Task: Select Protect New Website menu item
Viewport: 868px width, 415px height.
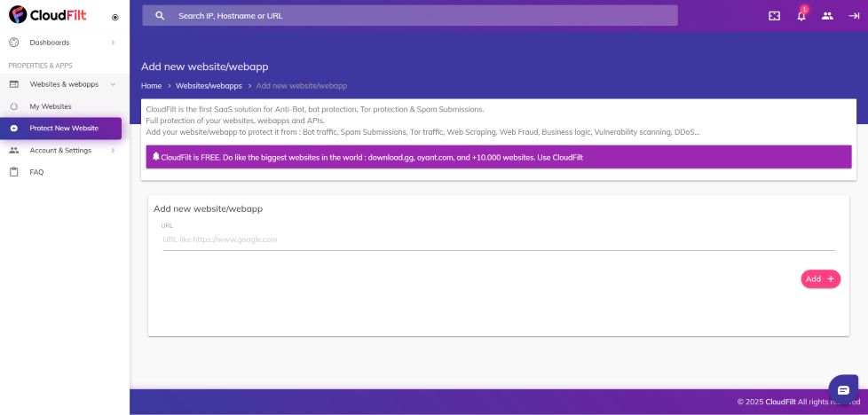Action: pos(63,129)
